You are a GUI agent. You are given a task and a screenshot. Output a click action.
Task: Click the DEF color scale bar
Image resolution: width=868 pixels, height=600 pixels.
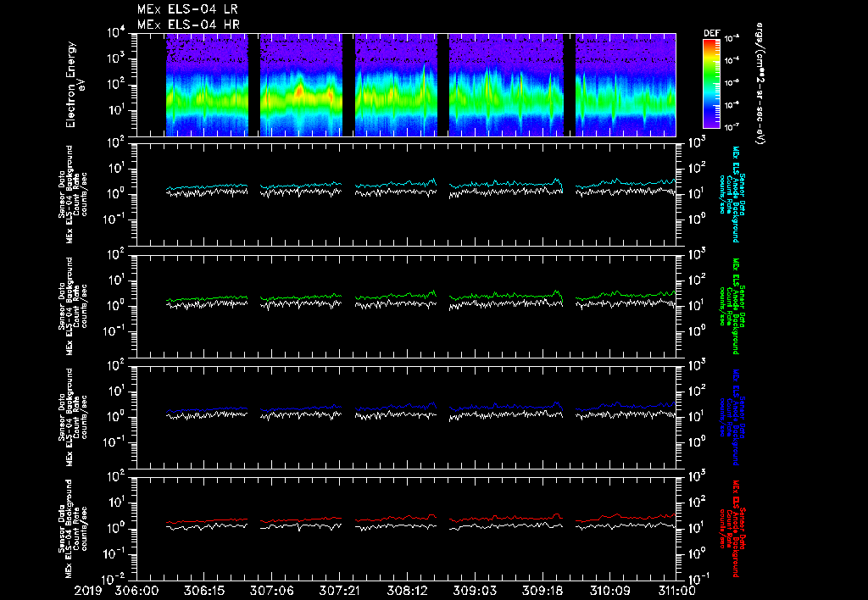[x=711, y=84]
